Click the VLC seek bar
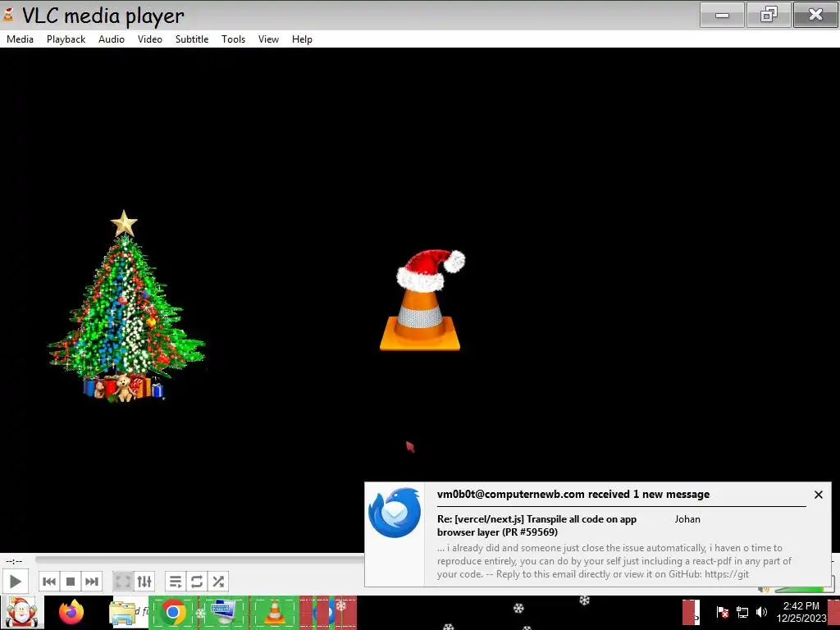The width and height of the screenshot is (840, 630). point(200,559)
